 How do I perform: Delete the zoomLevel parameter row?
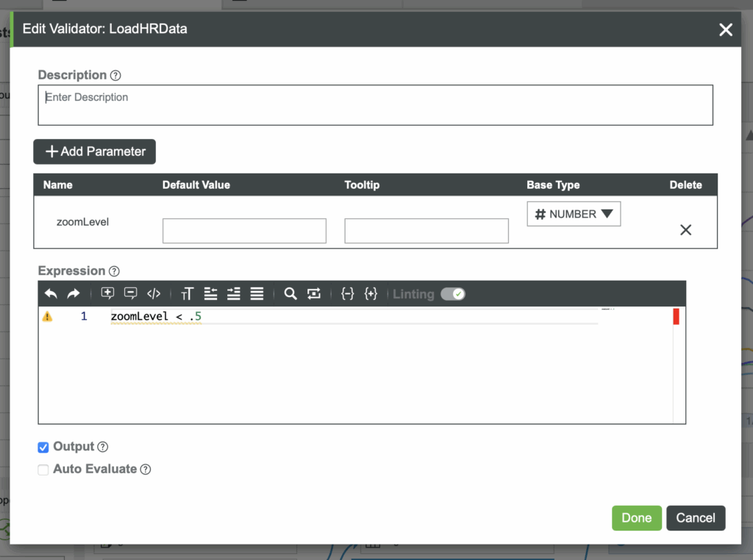(x=685, y=230)
